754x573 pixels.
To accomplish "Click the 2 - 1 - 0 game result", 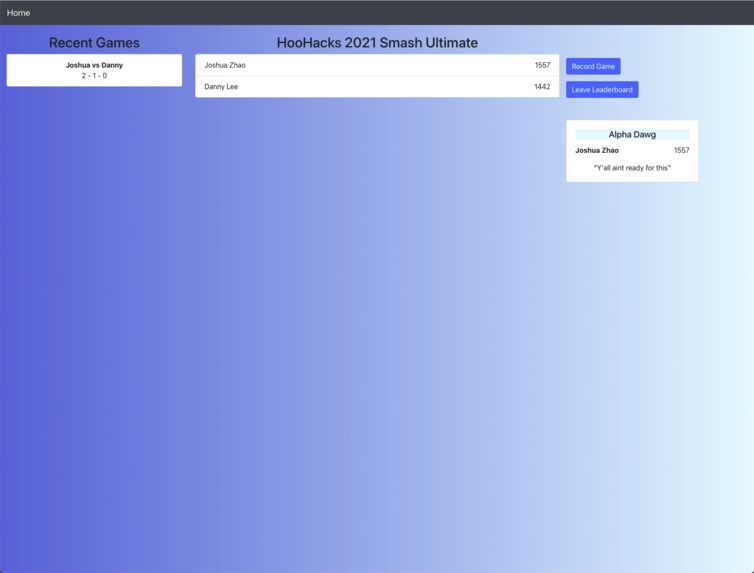I will coord(94,75).
